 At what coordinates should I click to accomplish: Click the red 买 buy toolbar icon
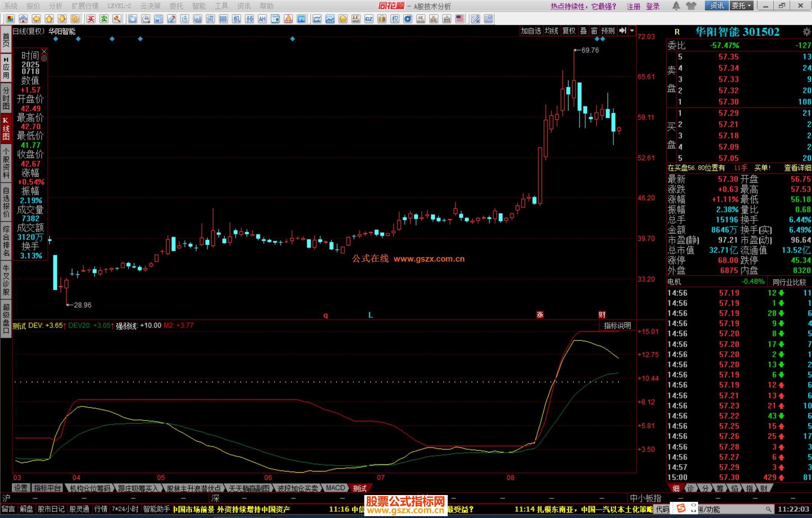coord(91,19)
